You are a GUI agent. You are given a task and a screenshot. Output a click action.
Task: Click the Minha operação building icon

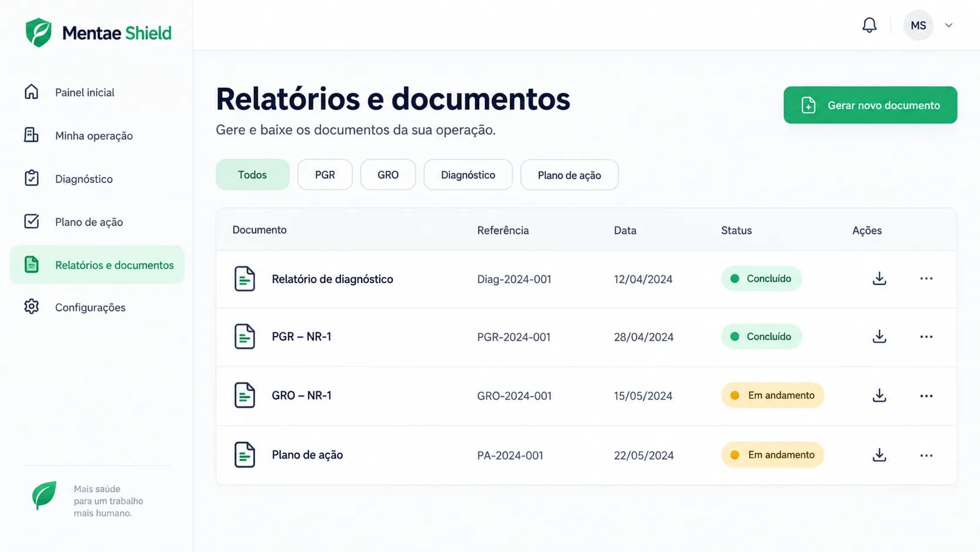point(32,135)
